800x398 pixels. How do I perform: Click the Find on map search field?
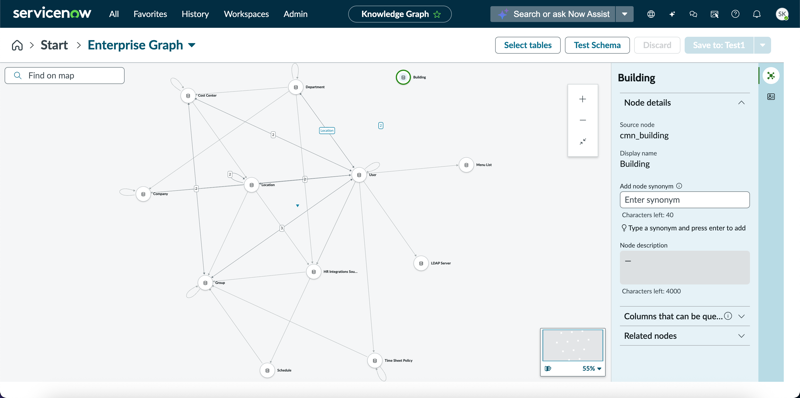point(64,76)
